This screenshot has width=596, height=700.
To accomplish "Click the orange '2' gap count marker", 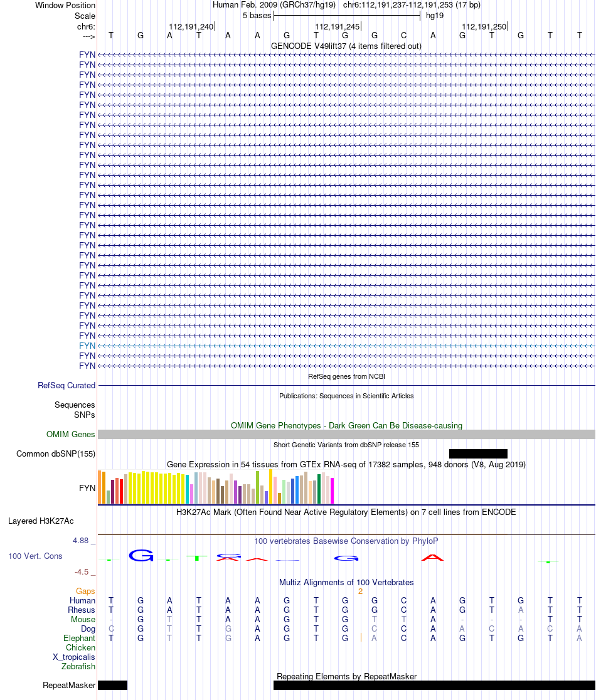I will [360, 591].
